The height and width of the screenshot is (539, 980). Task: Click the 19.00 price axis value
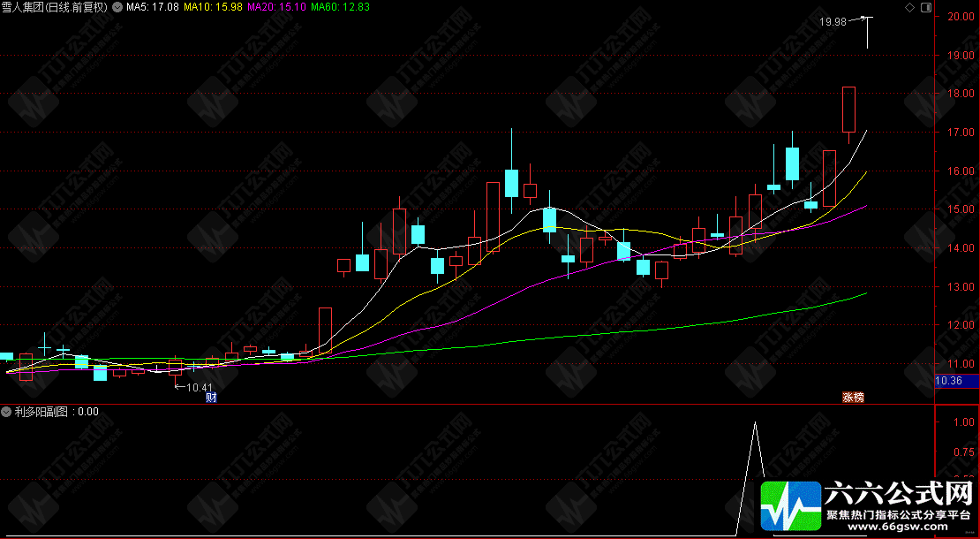point(961,55)
